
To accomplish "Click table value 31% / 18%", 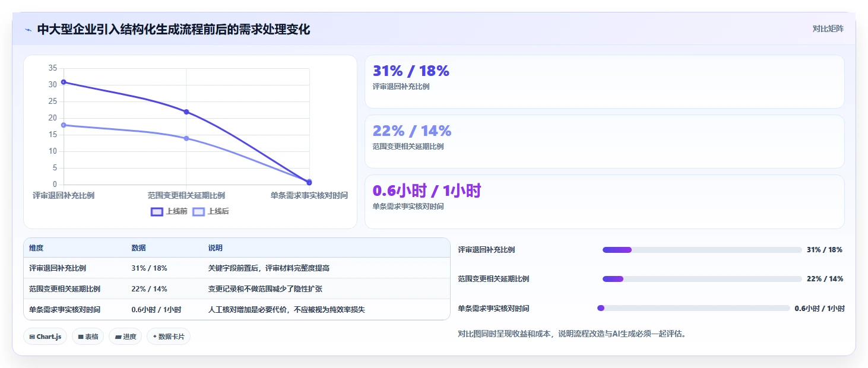I will point(149,268).
